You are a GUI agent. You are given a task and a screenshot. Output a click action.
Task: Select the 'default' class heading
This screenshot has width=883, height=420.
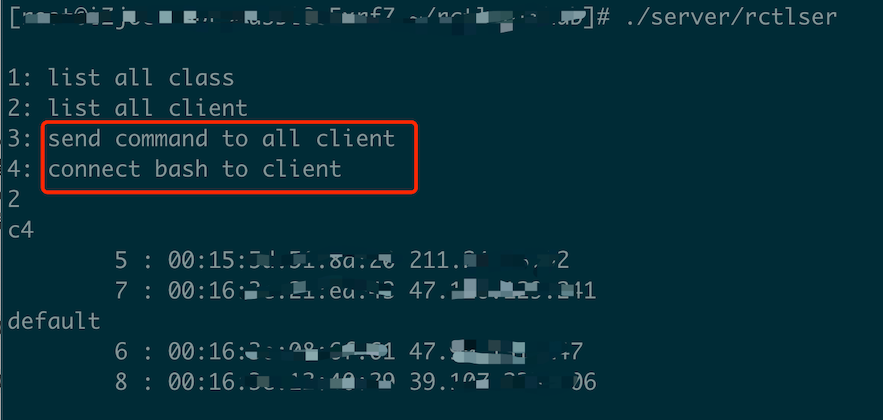point(54,321)
